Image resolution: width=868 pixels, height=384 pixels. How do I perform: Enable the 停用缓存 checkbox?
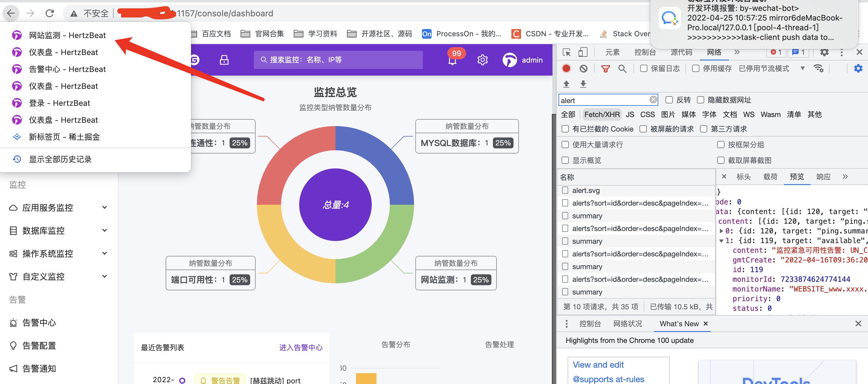coord(695,68)
